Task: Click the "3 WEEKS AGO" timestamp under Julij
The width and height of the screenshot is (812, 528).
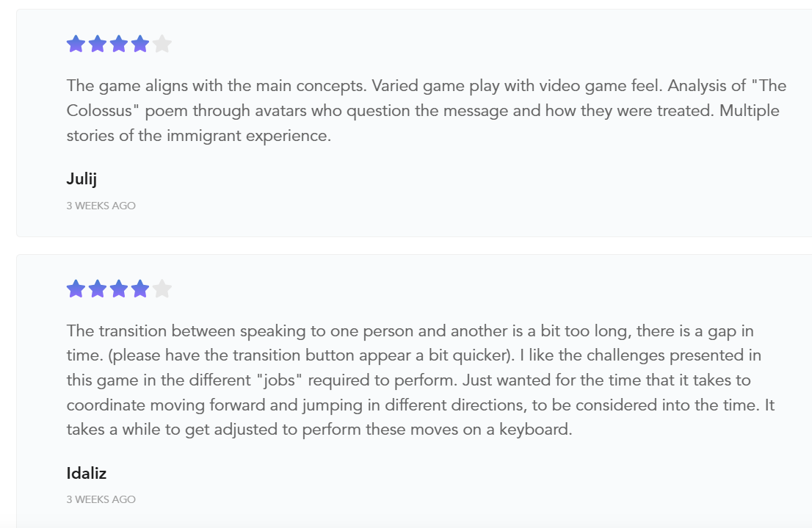Action: [101, 206]
